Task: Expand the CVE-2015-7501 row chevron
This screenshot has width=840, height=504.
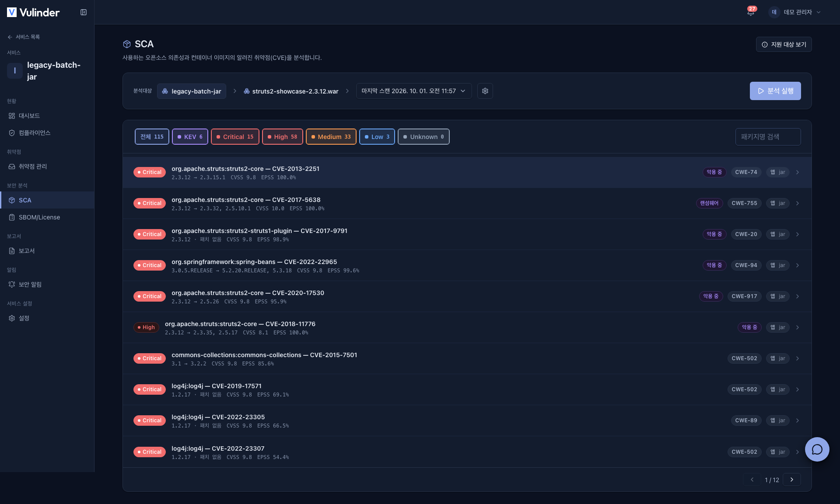Action: pos(798,358)
